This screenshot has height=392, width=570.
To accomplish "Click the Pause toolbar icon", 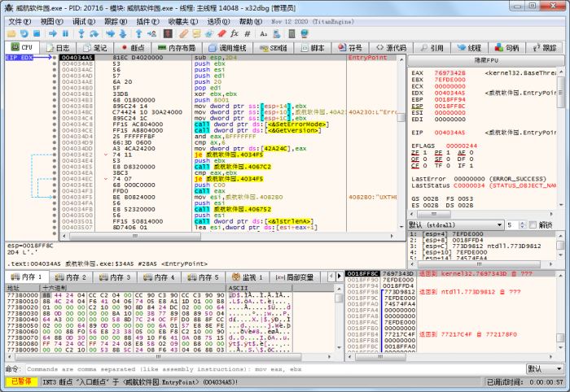I will [x=65, y=34].
